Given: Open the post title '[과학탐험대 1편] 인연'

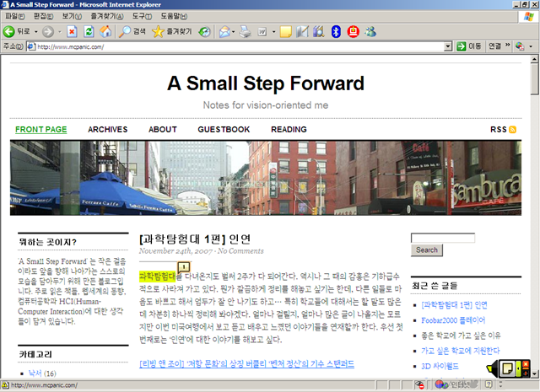Looking at the screenshot, I should click(195, 239).
